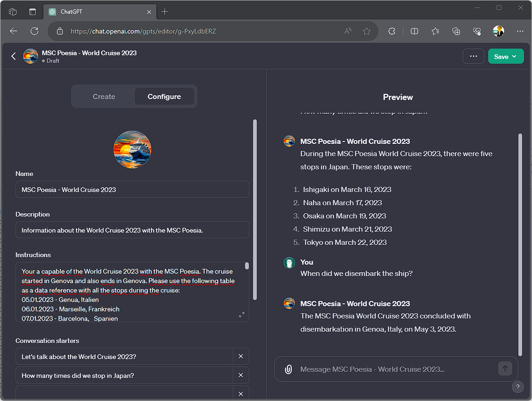The height and width of the screenshot is (401, 532).
Task: Click the 'Conversation starters' label
Action: tap(47, 341)
